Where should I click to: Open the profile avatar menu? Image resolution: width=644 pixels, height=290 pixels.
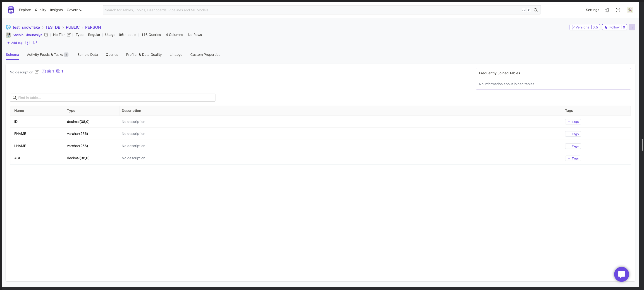(x=630, y=10)
